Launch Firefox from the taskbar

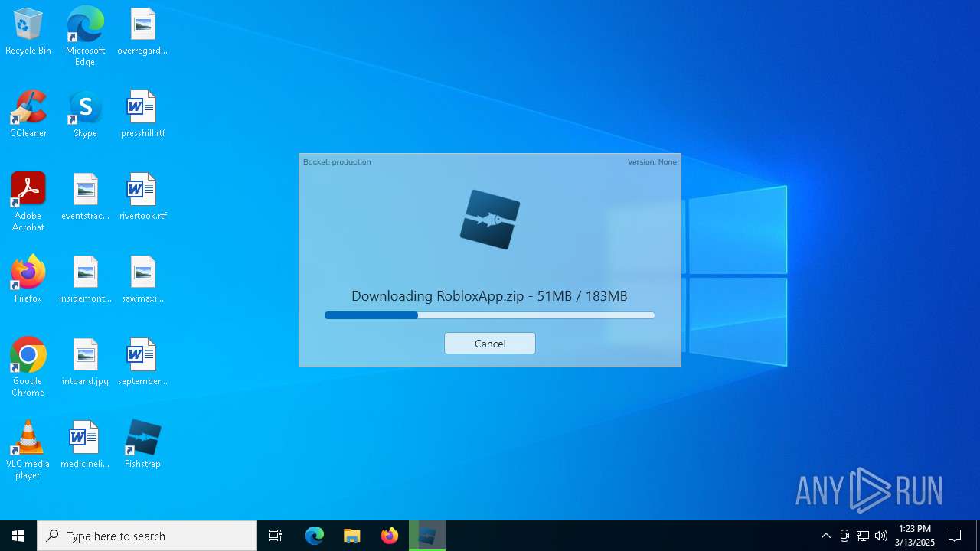click(x=390, y=536)
